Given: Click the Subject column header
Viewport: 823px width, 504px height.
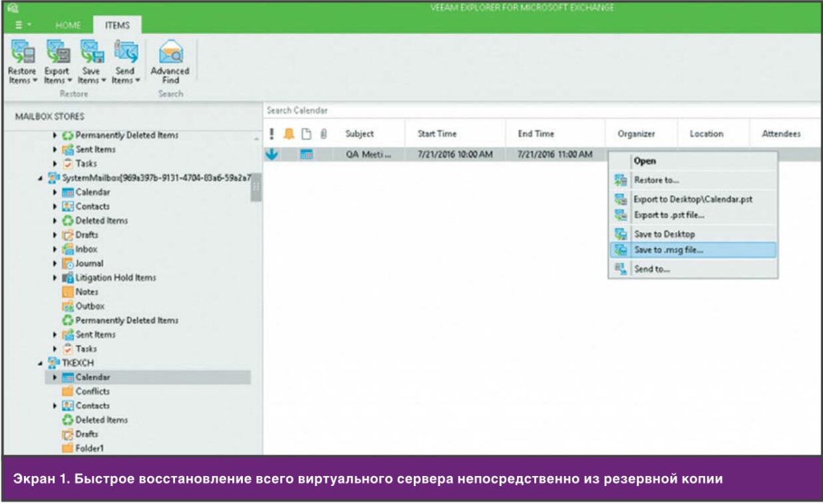Looking at the screenshot, I should point(359,134).
